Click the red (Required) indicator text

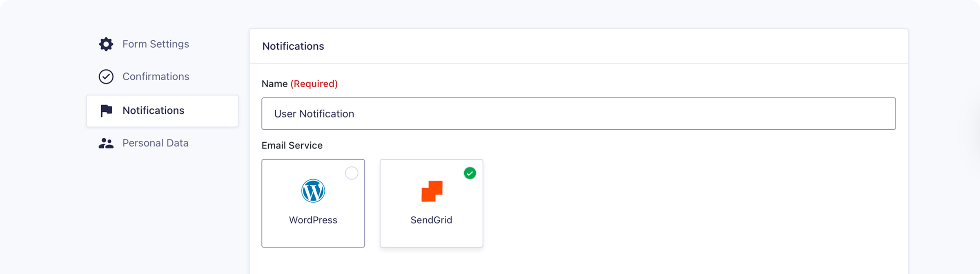pyautogui.click(x=314, y=84)
